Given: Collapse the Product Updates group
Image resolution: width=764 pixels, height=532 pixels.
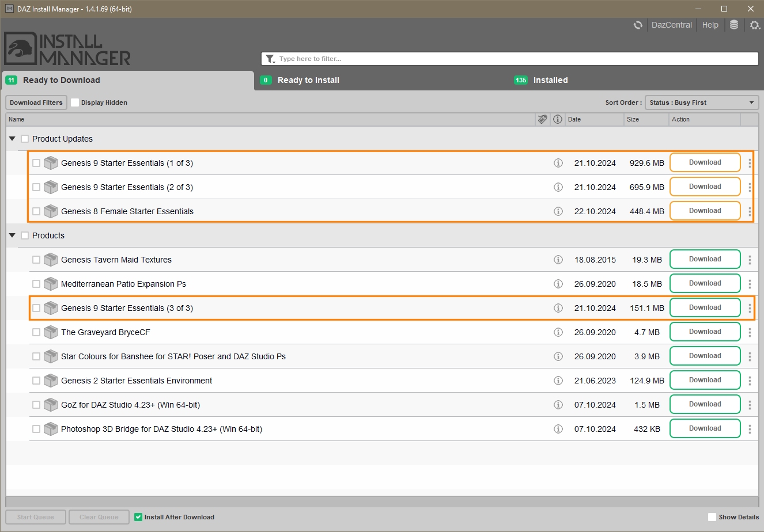Looking at the screenshot, I should tap(12, 139).
